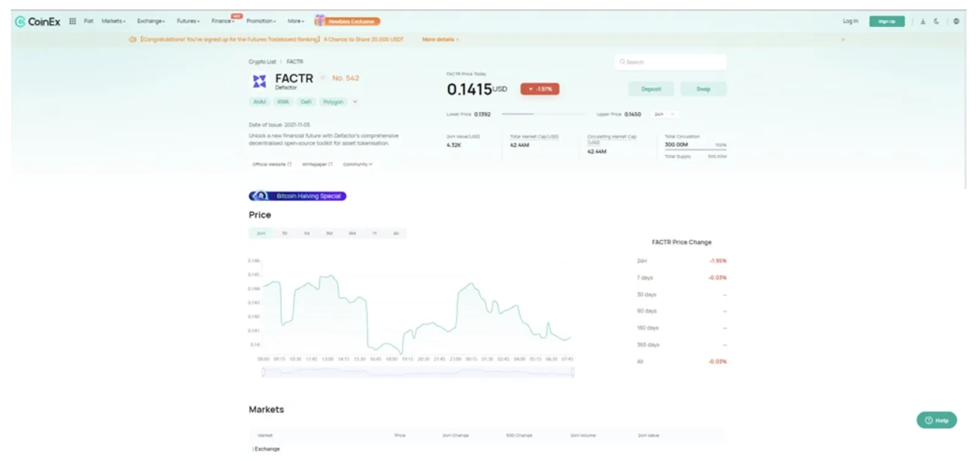This screenshot has height=461, width=980.
Task: Select the 3M chart range tab
Action: 330,233
